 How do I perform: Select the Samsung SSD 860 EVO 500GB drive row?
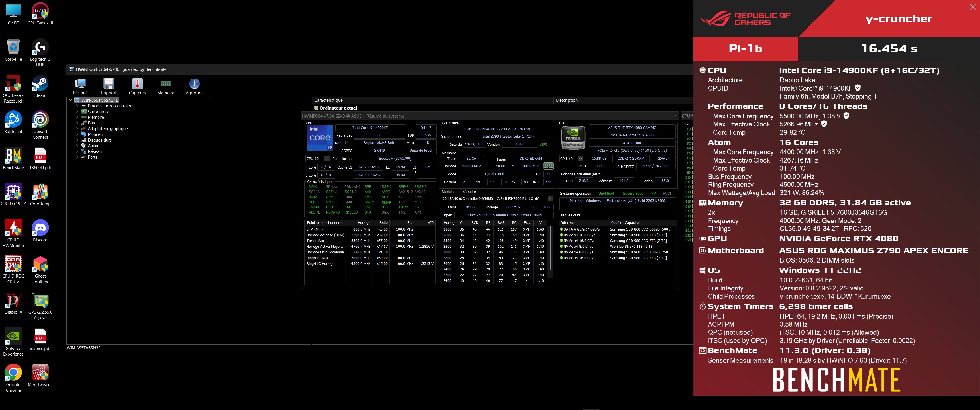[x=617, y=229]
